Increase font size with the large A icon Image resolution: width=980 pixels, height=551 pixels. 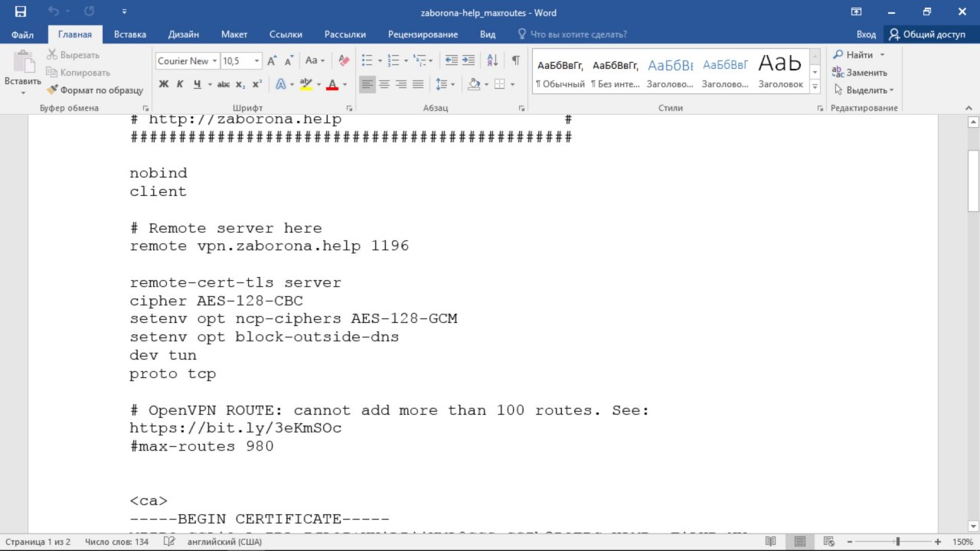[272, 60]
